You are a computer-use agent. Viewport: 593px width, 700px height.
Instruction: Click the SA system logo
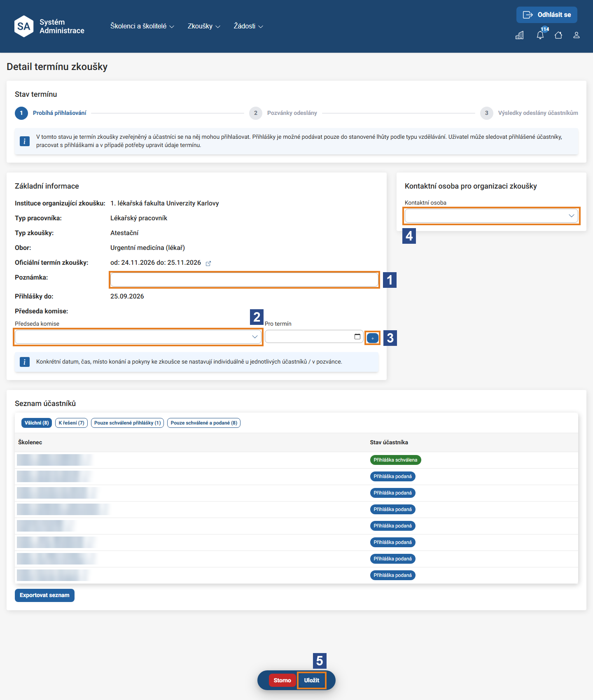(24, 26)
